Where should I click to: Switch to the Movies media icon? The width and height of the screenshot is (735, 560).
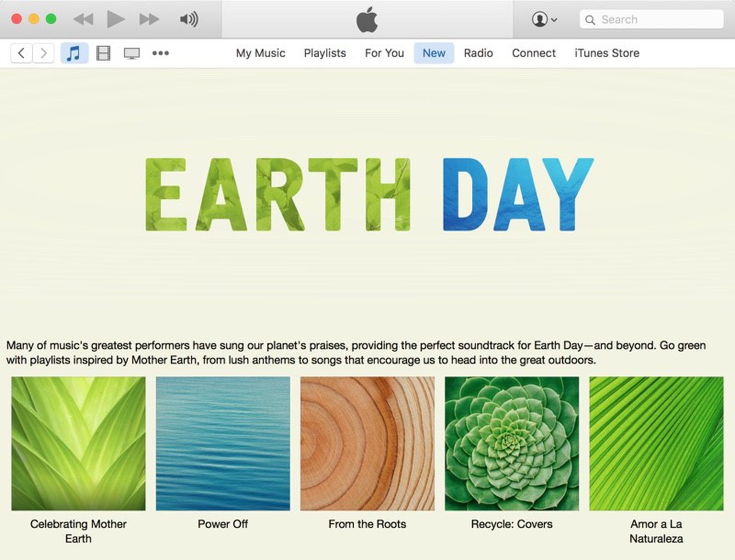coord(103,53)
